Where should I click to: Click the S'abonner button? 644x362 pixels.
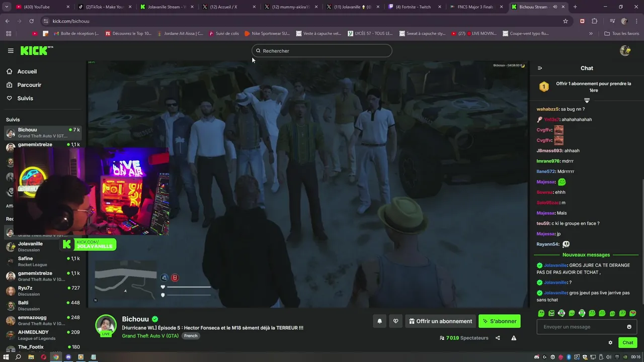pos(500,321)
